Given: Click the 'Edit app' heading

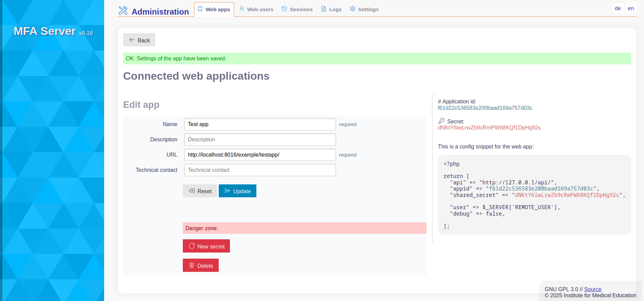Looking at the screenshot, I should tap(141, 104).
